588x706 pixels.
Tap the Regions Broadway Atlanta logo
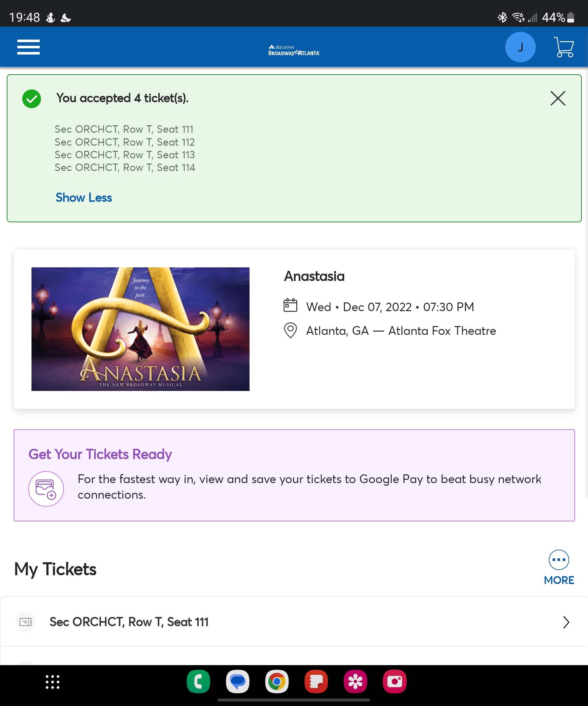pyautogui.click(x=294, y=50)
